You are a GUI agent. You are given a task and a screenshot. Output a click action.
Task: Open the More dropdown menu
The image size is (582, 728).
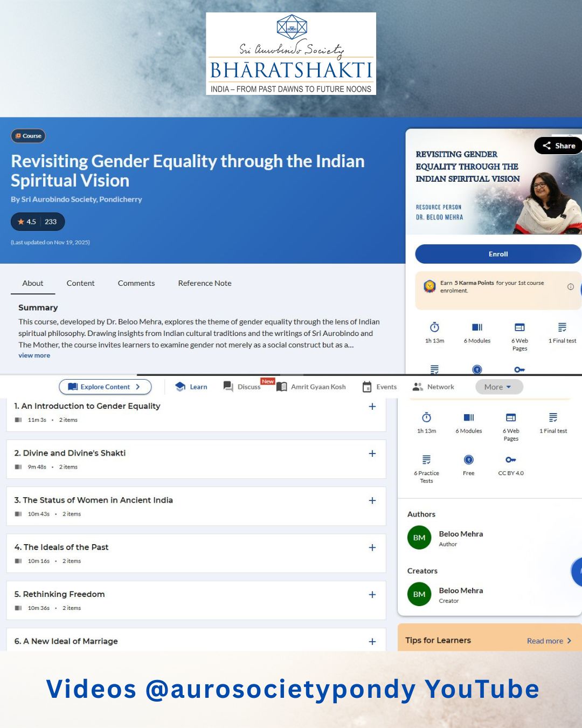(x=498, y=387)
